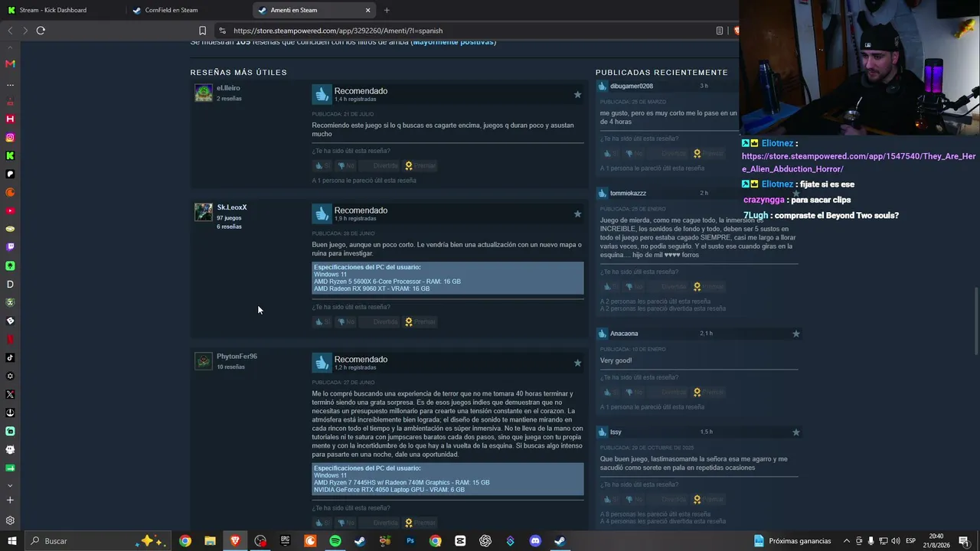The height and width of the screenshot is (551, 980).
Task: Vote No on el.lleiro's review
Action: (347, 165)
